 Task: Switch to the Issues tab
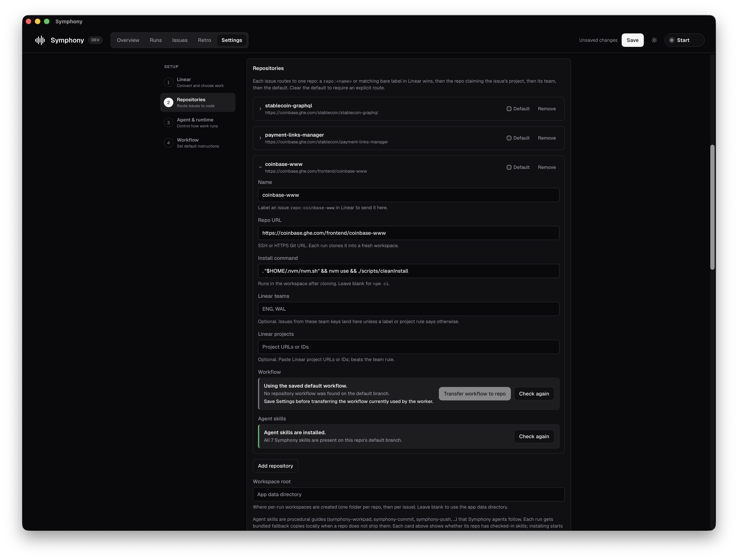pos(180,40)
